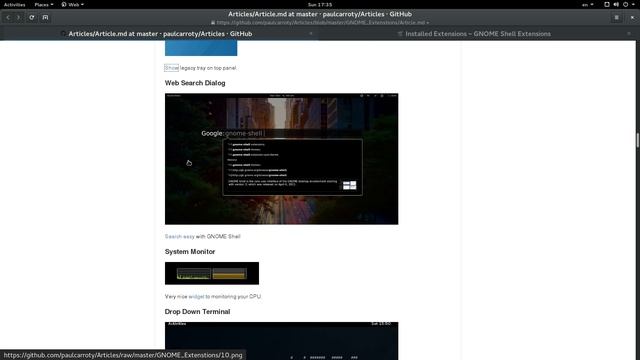
Task: Open the blue image above the Show link
Action: point(201,48)
